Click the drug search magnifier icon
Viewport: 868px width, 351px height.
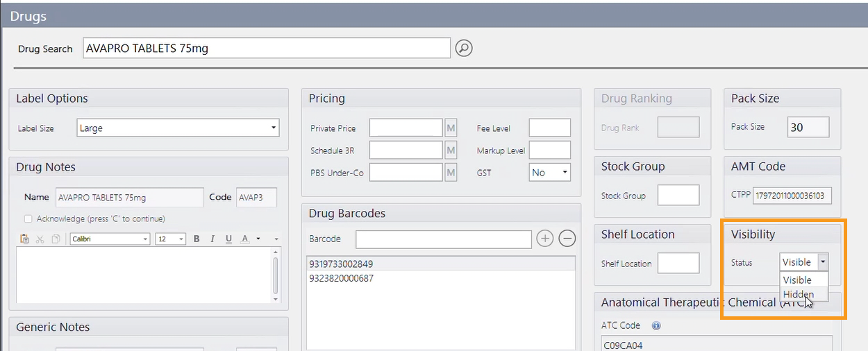click(x=464, y=49)
